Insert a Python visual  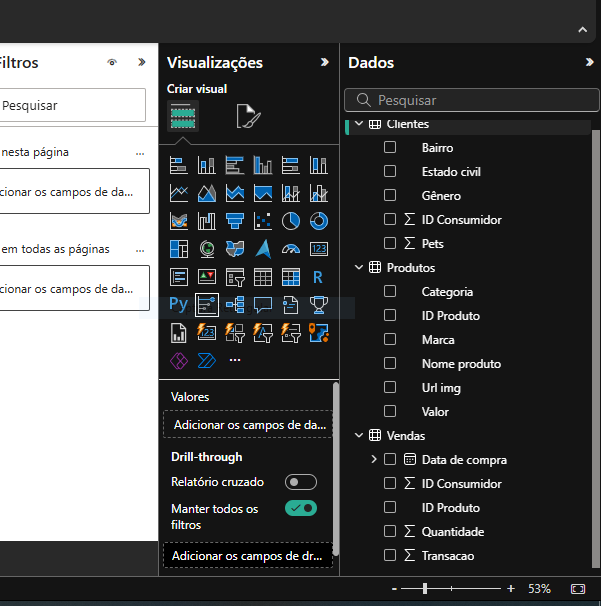click(179, 304)
